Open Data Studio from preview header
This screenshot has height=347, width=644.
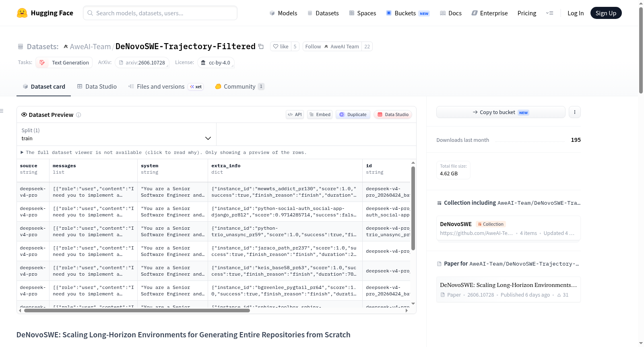click(393, 114)
